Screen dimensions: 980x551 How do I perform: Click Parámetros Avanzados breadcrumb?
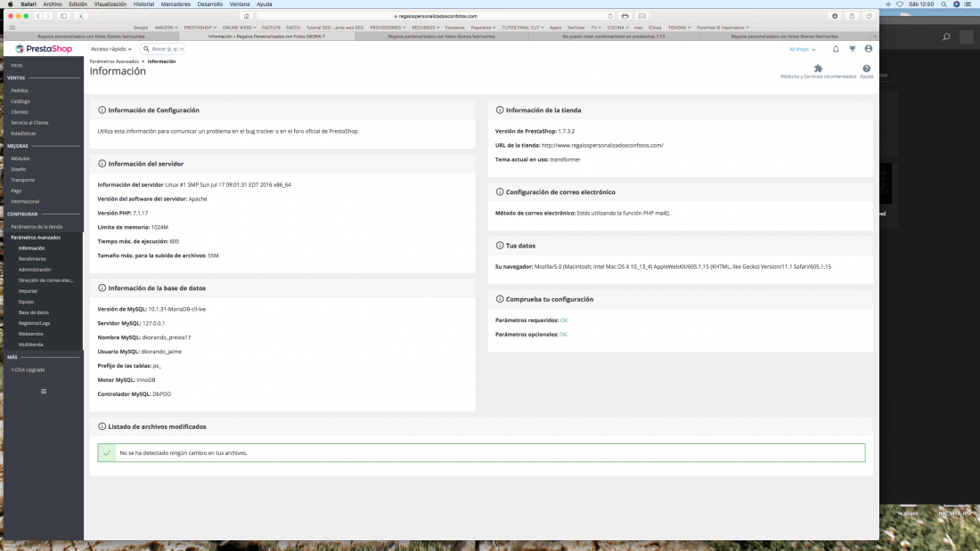pyautogui.click(x=114, y=61)
